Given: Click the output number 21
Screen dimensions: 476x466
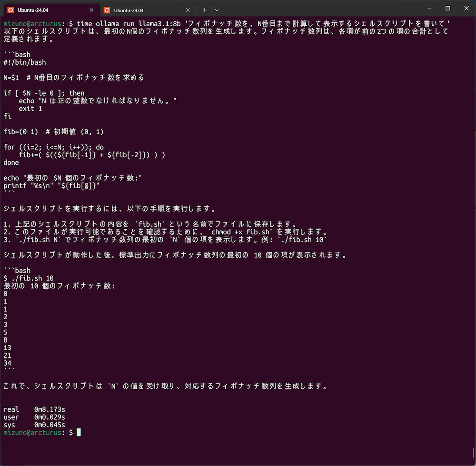Looking at the screenshot, I should pos(8,355).
